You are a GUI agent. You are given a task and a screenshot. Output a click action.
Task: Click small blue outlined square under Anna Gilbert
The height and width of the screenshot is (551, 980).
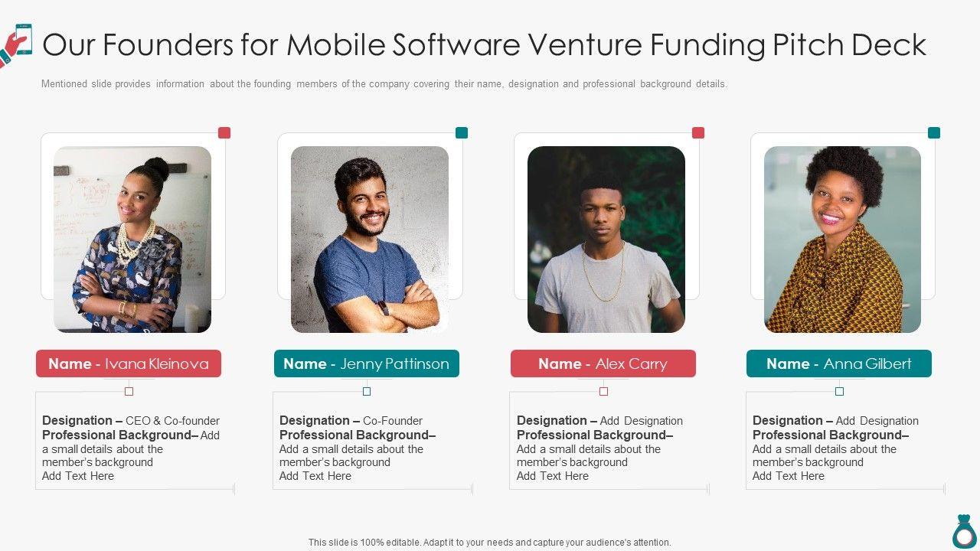(839, 391)
